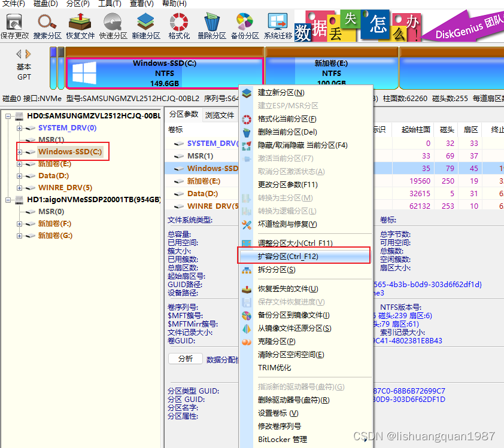504x448 pixels.
Task: Select MSR(1) under HD0 in tree
Action: tap(51, 140)
